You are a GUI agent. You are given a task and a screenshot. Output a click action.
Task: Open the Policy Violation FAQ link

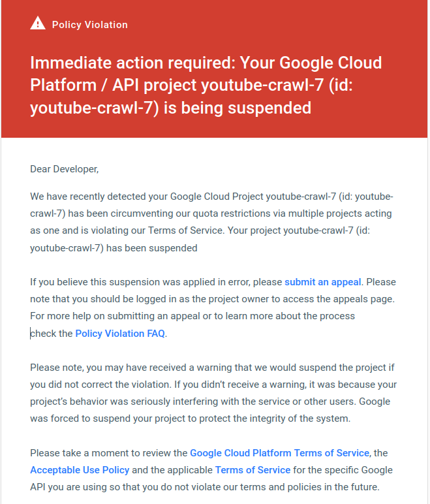click(x=120, y=334)
